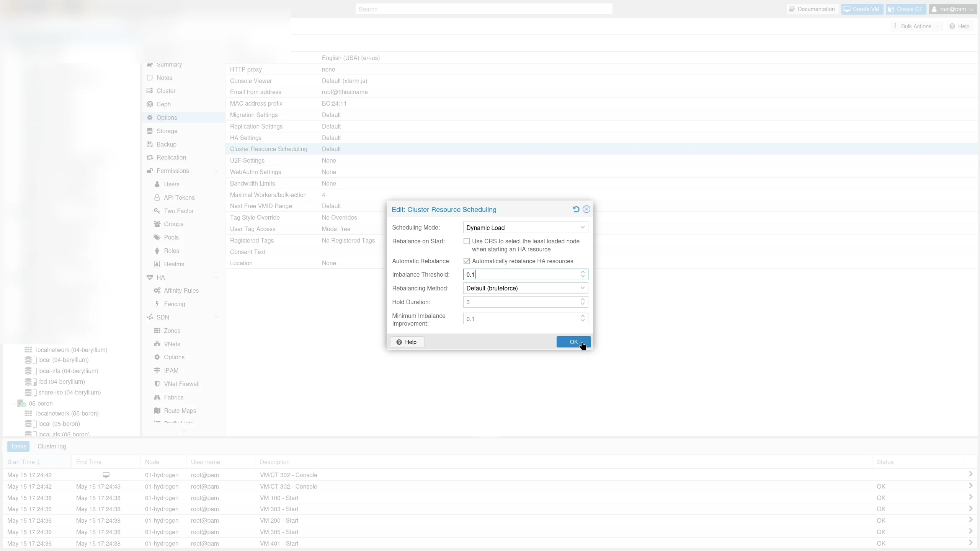
Task: Click the Create VM button
Action: tap(862, 9)
